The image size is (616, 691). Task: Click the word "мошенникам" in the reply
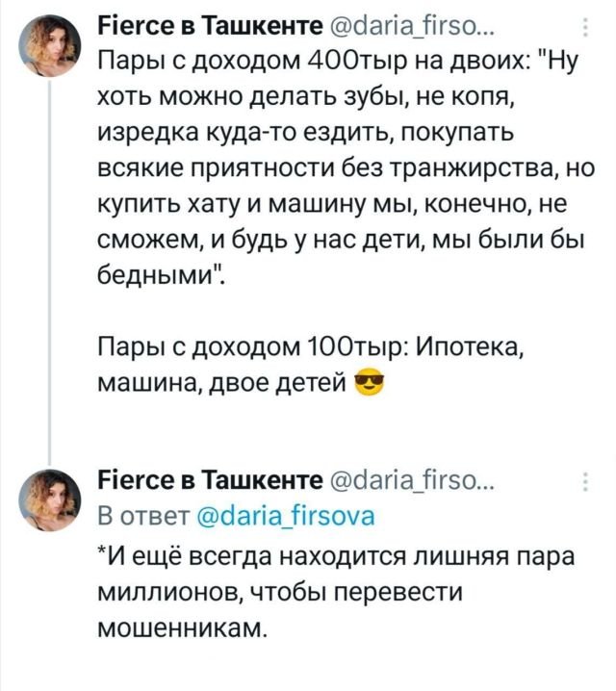click(181, 629)
